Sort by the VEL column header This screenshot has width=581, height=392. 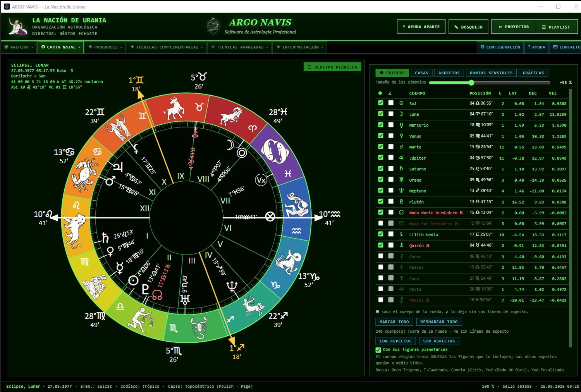pyautogui.click(x=552, y=93)
